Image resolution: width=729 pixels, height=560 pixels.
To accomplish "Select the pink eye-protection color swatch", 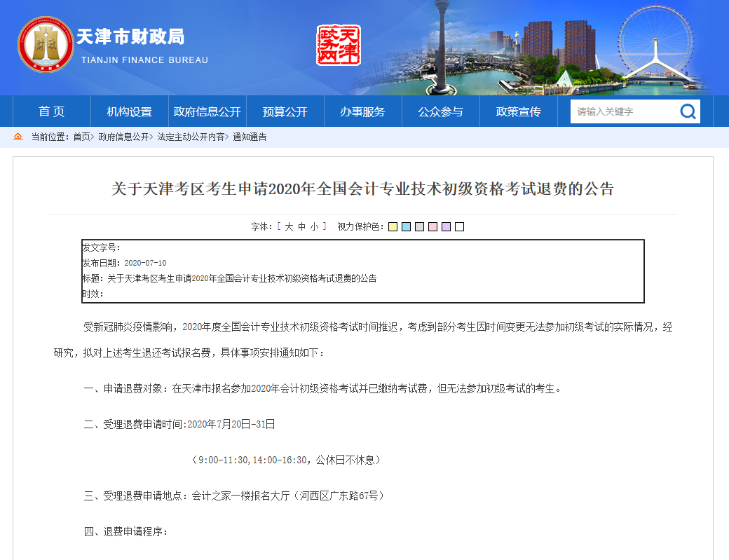I will [x=432, y=226].
